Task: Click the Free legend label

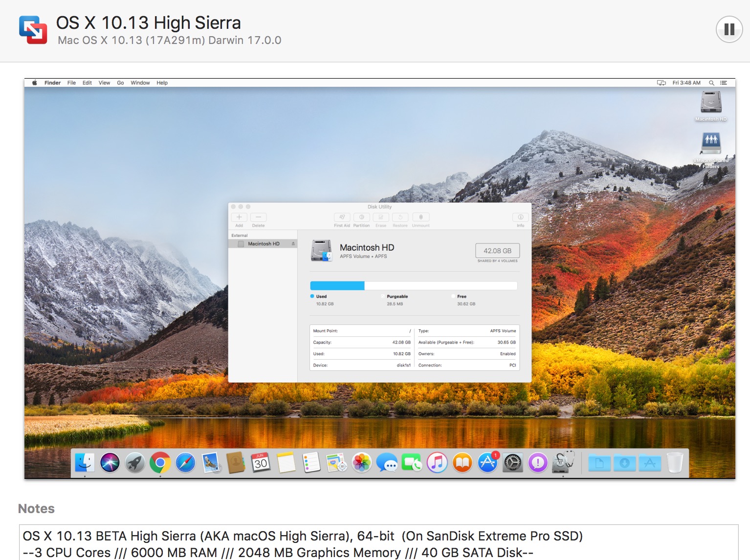Action: click(x=462, y=297)
